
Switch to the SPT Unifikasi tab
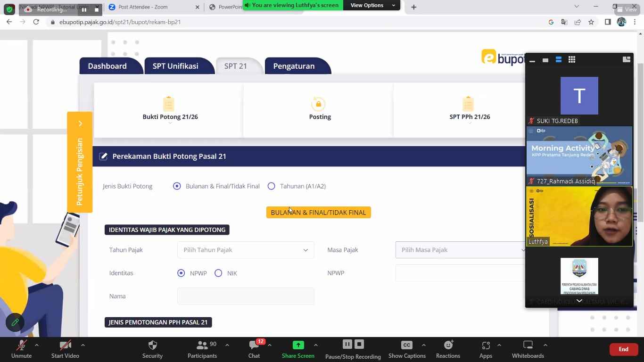175,66
